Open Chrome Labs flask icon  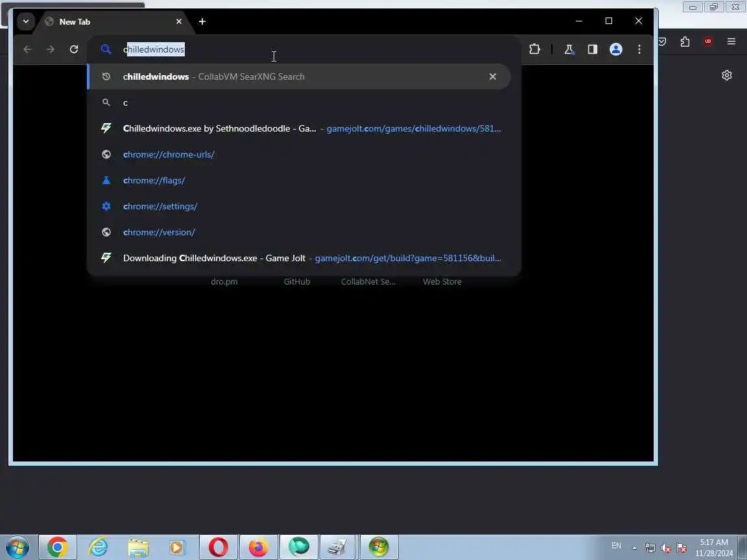pos(569,49)
